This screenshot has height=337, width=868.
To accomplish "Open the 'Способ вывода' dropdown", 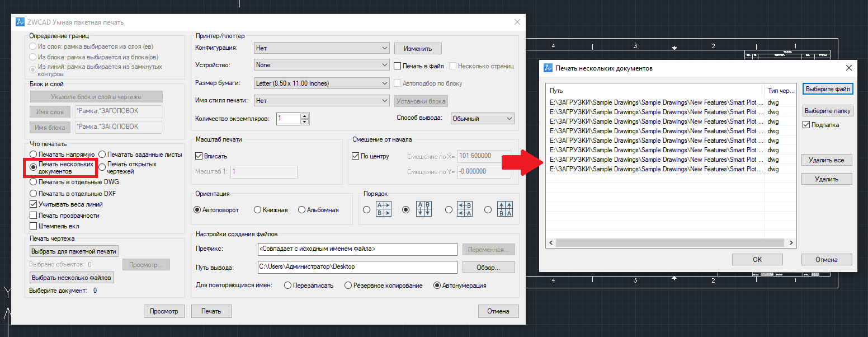I will 483,119.
